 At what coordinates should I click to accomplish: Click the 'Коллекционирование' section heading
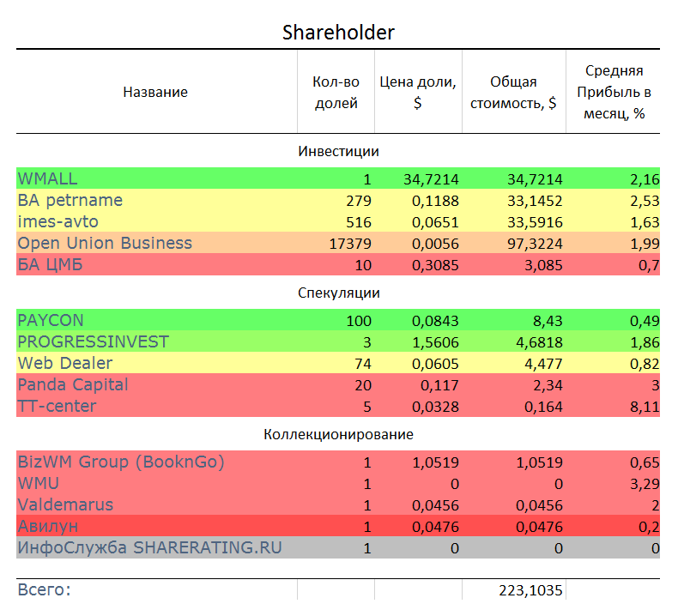pos(338,434)
